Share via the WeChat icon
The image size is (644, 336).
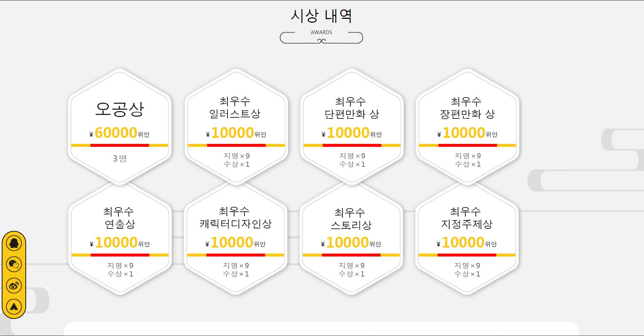(14, 264)
